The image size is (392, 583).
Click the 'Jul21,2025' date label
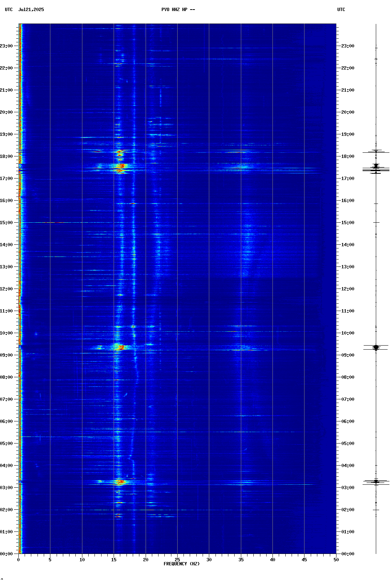pos(31,10)
